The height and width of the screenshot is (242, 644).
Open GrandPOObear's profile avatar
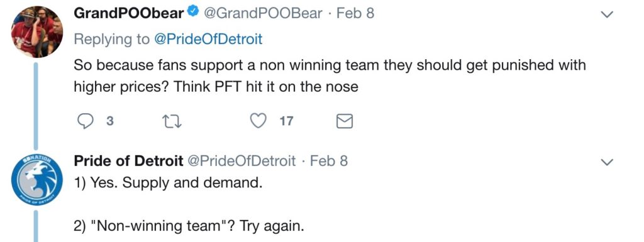point(37,32)
